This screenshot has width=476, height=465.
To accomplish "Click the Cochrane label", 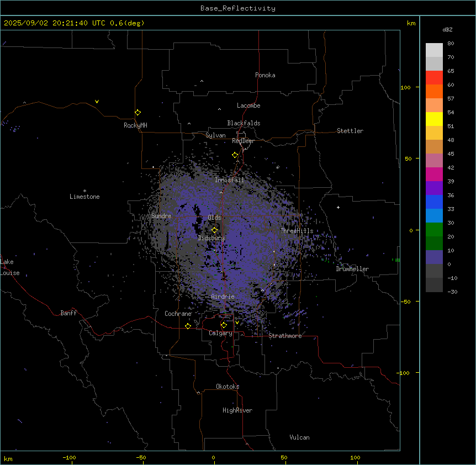I will (178, 314).
